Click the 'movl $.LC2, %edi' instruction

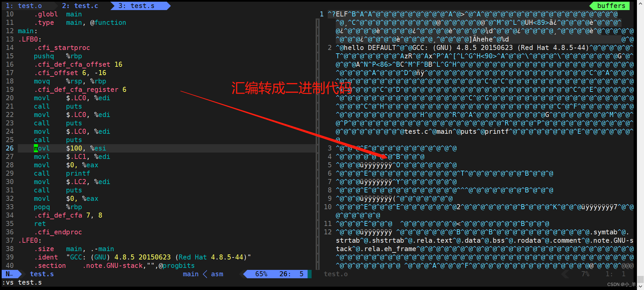coord(72,182)
